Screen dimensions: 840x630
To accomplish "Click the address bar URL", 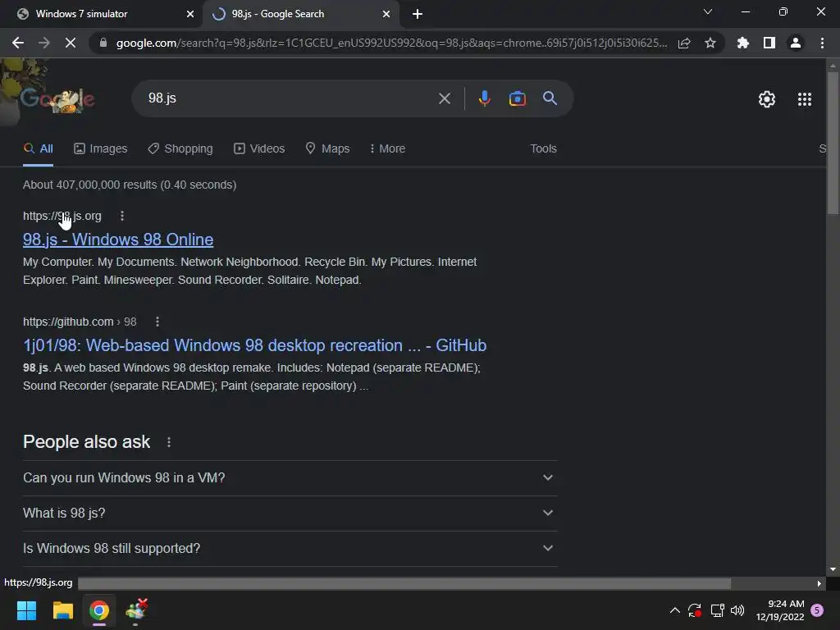I will 391,43.
